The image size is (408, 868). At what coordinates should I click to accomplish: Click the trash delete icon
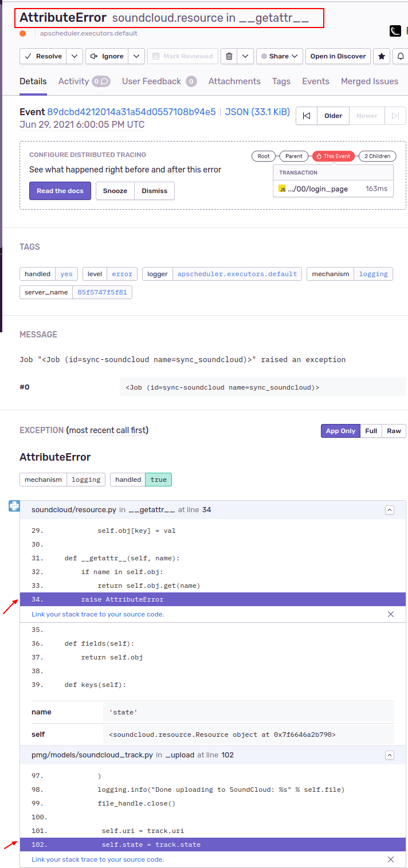pyautogui.click(x=229, y=56)
